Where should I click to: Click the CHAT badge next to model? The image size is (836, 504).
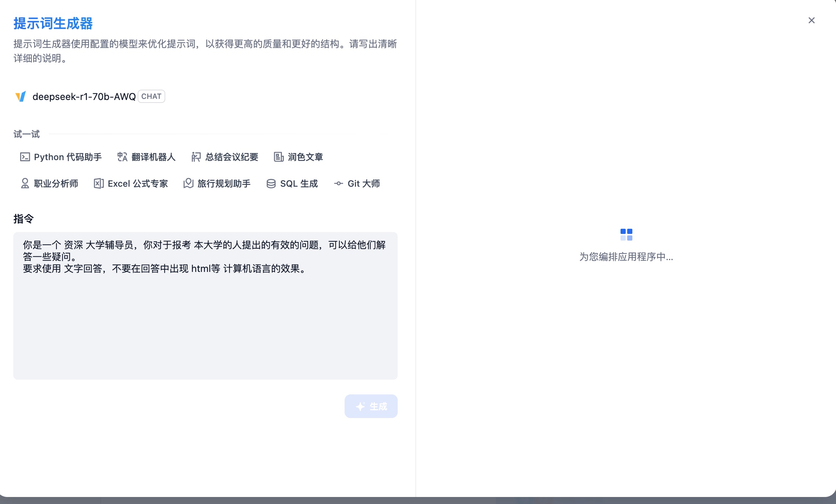[151, 96]
